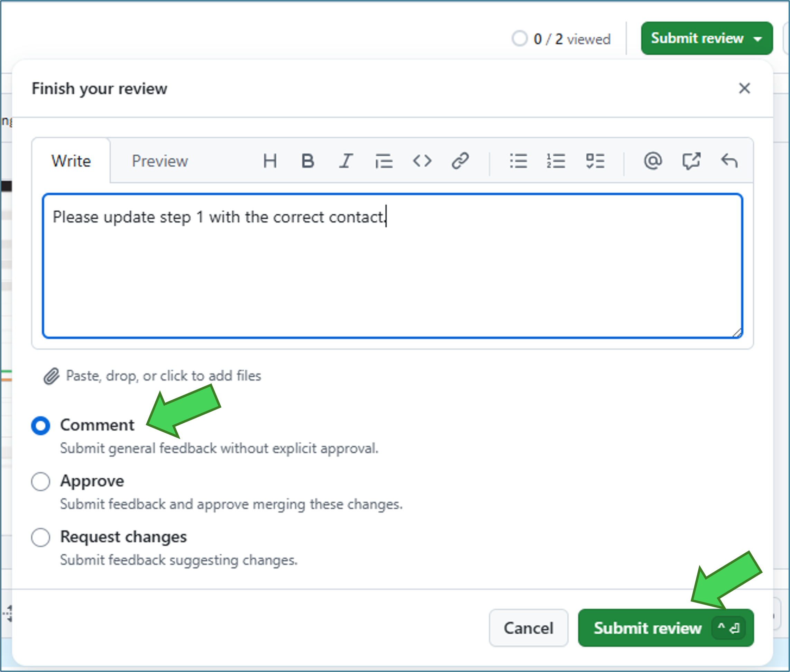This screenshot has height=672, width=790.
Task: Insert code formatting
Action: click(x=422, y=161)
